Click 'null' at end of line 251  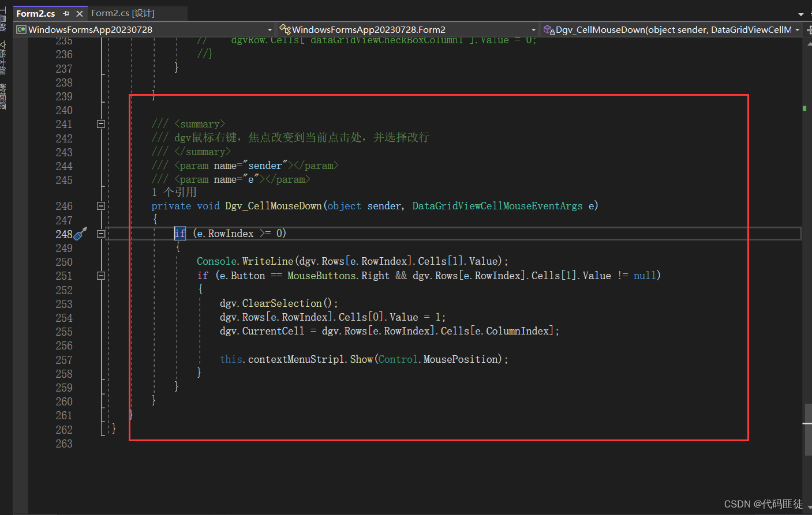click(645, 276)
